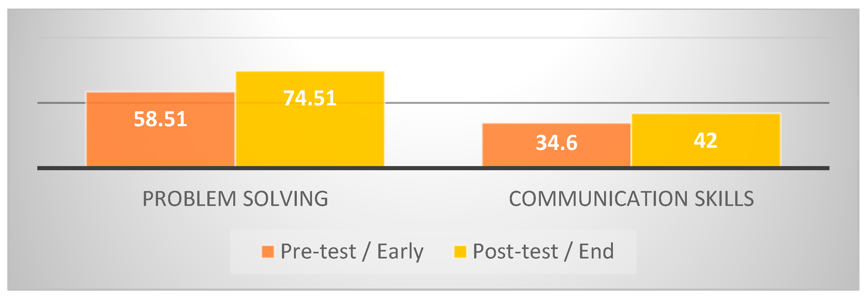Select the 42 data label
Viewport: 868px width, 298px height.
[706, 140]
